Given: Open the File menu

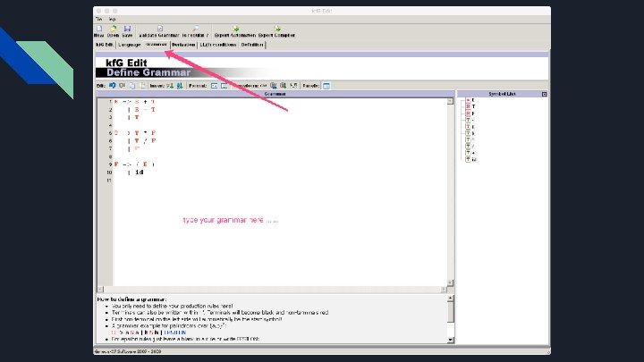Looking at the screenshot, I should tap(99, 19).
